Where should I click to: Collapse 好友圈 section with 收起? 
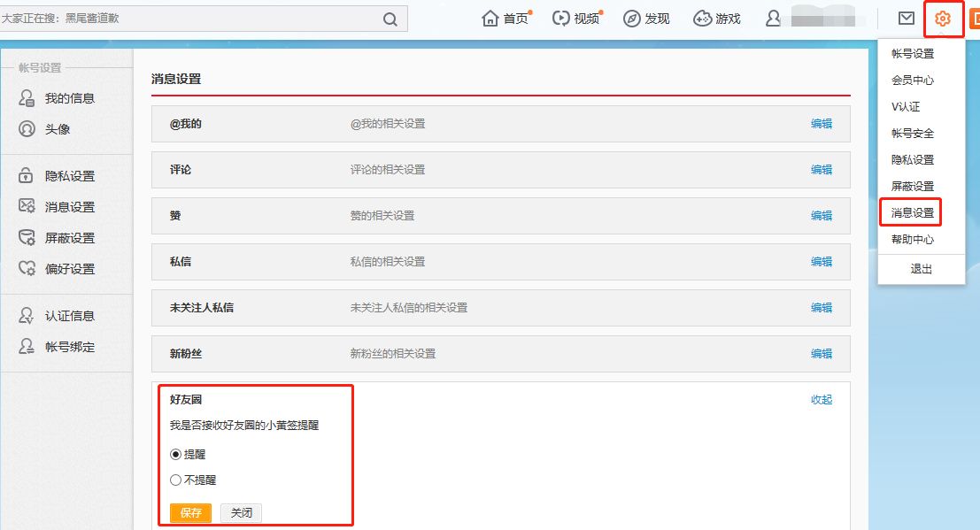821,400
